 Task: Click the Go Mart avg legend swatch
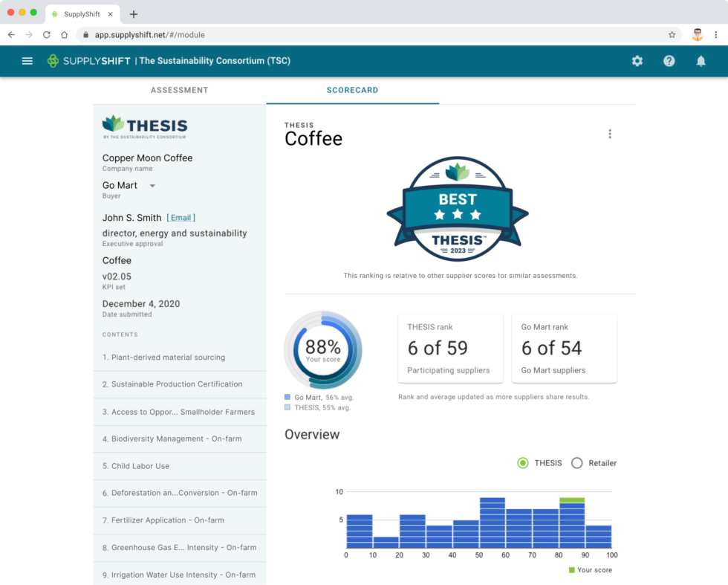pyautogui.click(x=287, y=397)
